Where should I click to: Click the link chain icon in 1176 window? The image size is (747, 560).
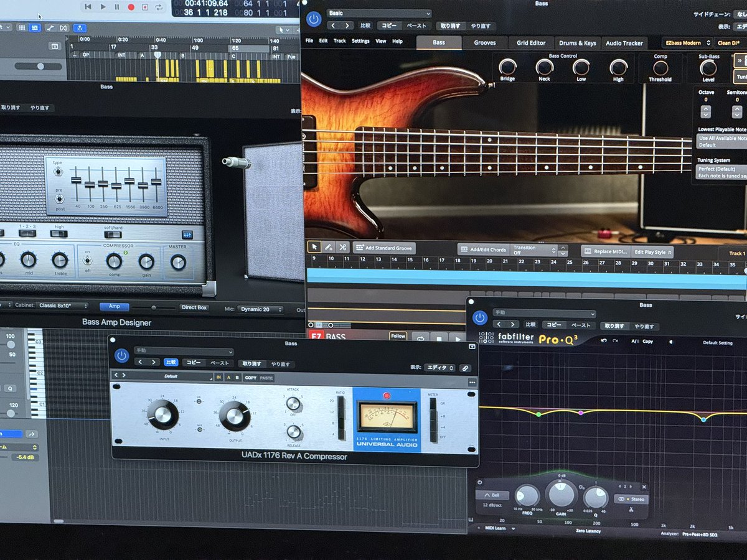coord(465,368)
